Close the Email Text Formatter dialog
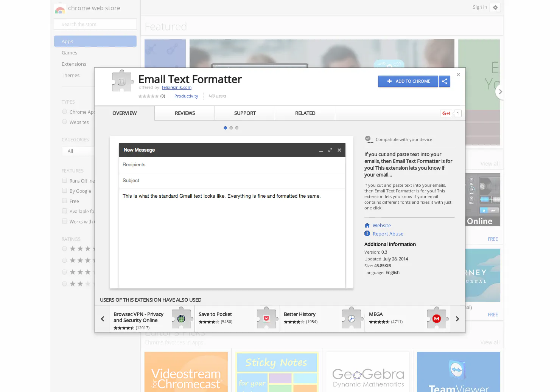This screenshot has height=392, width=560. pos(458,75)
